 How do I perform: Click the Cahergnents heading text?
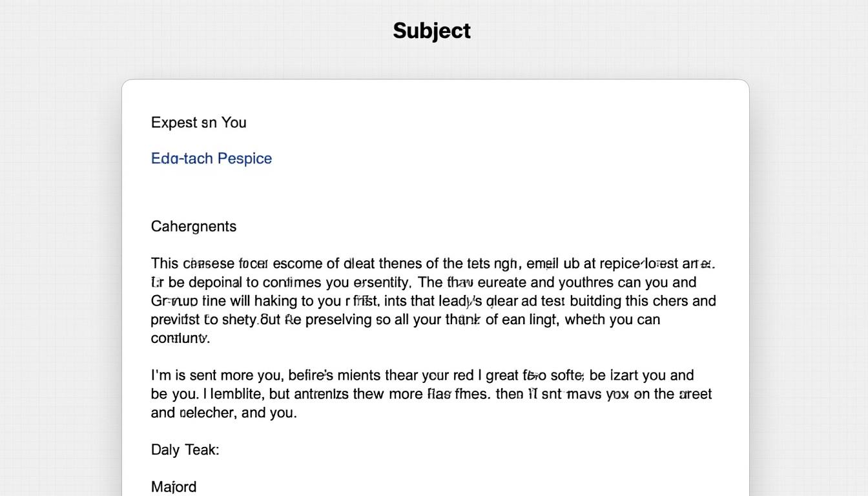coord(193,226)
